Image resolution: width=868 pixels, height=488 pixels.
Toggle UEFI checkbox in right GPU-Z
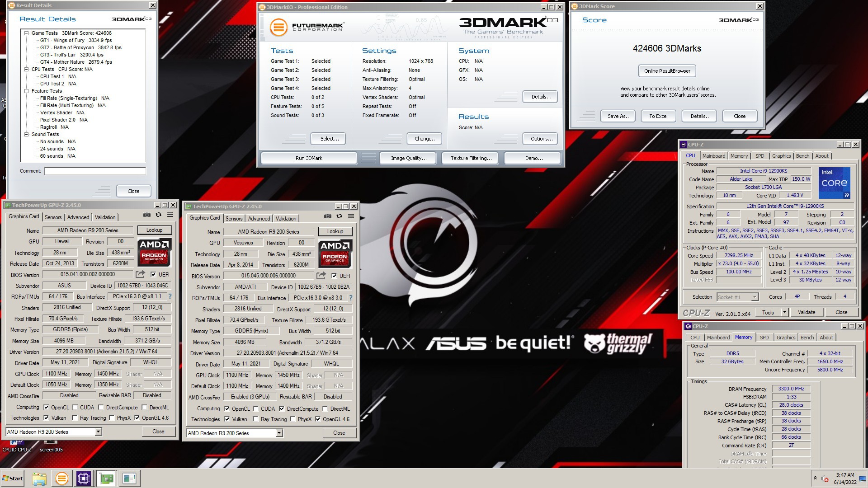(334, 276)
